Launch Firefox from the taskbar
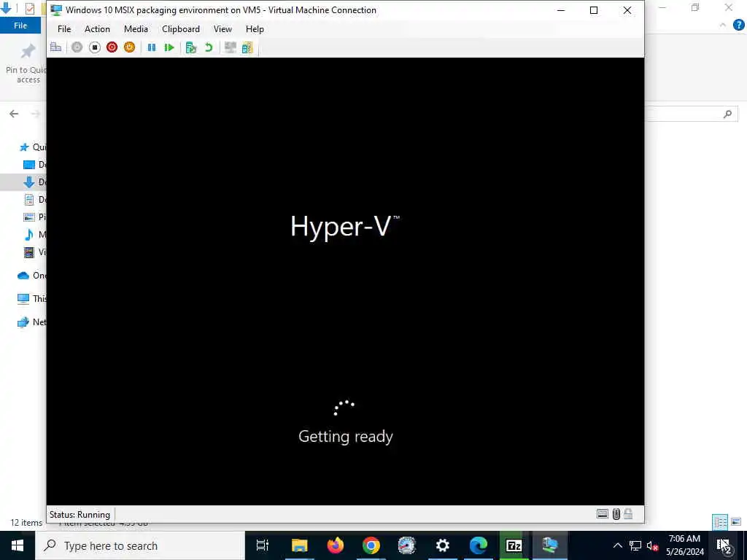 336,545
